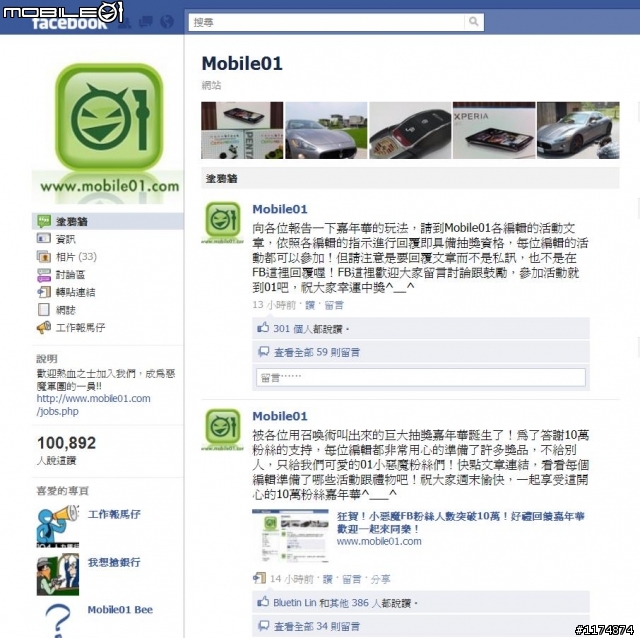Click 分享 share on the second post

point(380,579)
